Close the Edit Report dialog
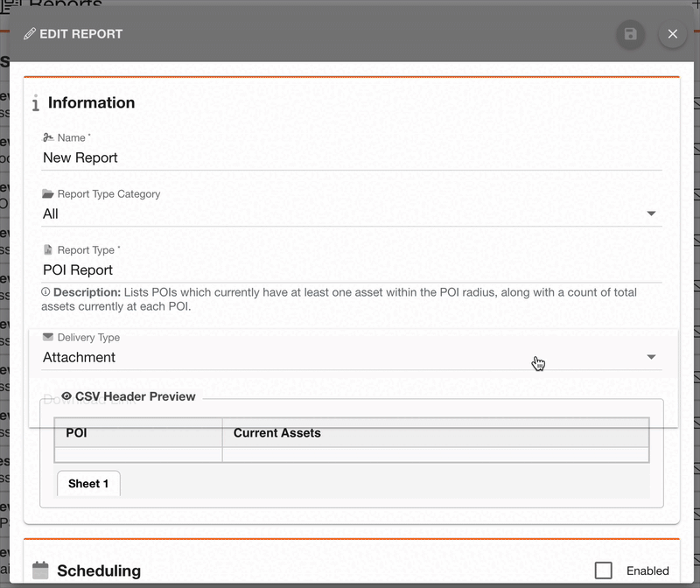Viewport: 700px width, 588px height. click(672, 34)
